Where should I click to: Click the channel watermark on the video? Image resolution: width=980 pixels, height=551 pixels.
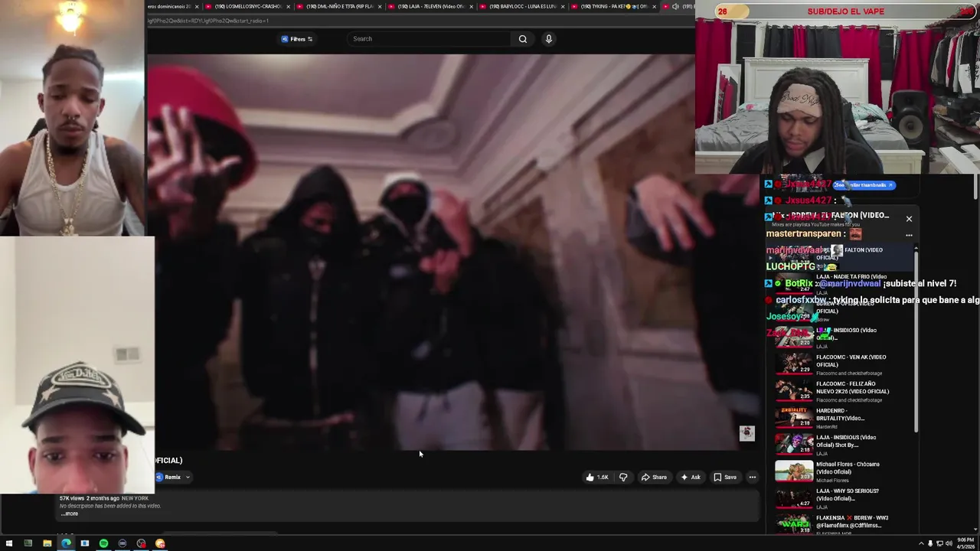[x=746, y=434]
